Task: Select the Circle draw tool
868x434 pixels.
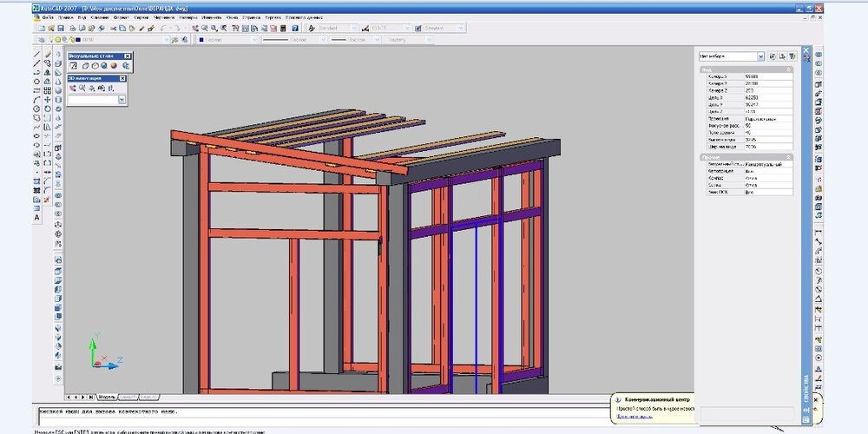Action: pyautogui.click(x=36, y=108)
